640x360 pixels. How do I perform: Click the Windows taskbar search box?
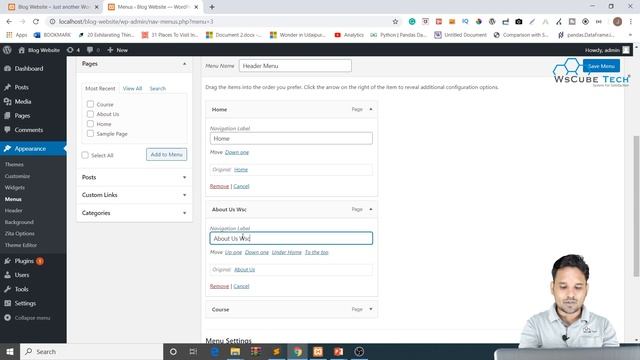91,351
